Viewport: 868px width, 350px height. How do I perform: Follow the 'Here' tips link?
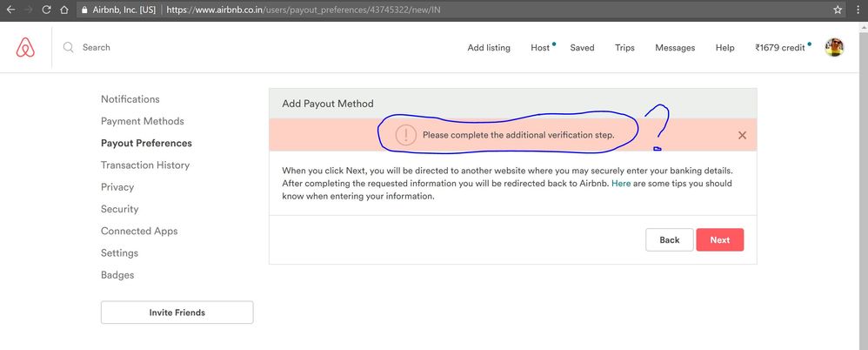(621, 184)
